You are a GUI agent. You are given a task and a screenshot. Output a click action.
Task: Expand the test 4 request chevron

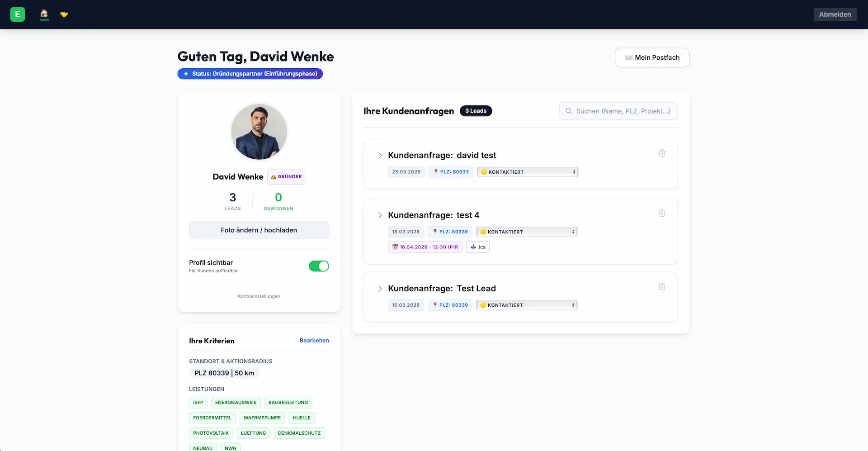[x=380, y=215]
